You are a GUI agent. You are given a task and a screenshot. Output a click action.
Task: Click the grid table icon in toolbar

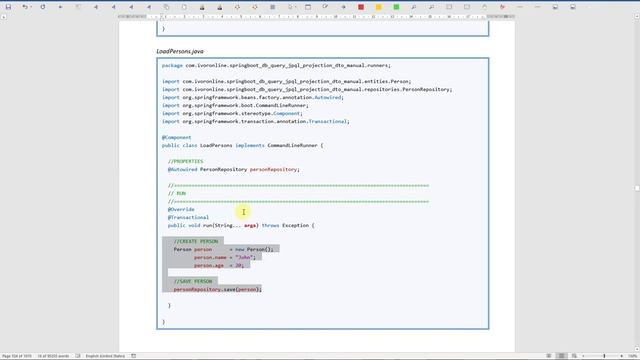272,7
